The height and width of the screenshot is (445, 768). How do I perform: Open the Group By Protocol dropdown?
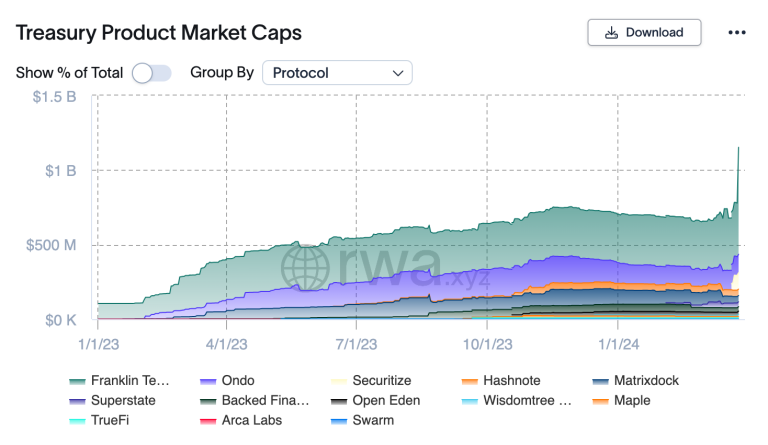click(337, 73)
